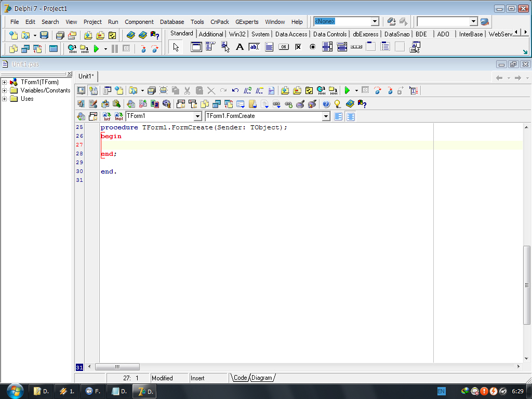Click Save icon in main toolbar
This screenshot has width=532, height=399.
[x=44, y=35]
